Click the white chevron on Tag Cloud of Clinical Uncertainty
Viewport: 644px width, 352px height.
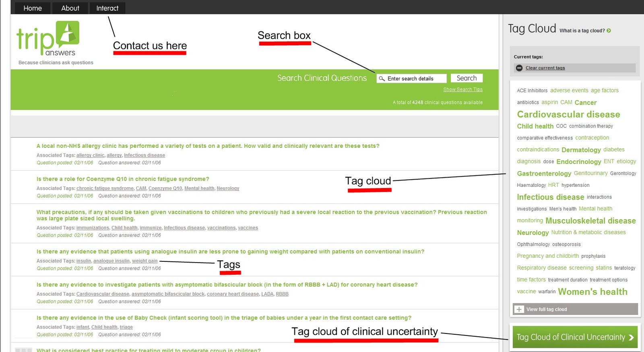[x=631, y=338]
